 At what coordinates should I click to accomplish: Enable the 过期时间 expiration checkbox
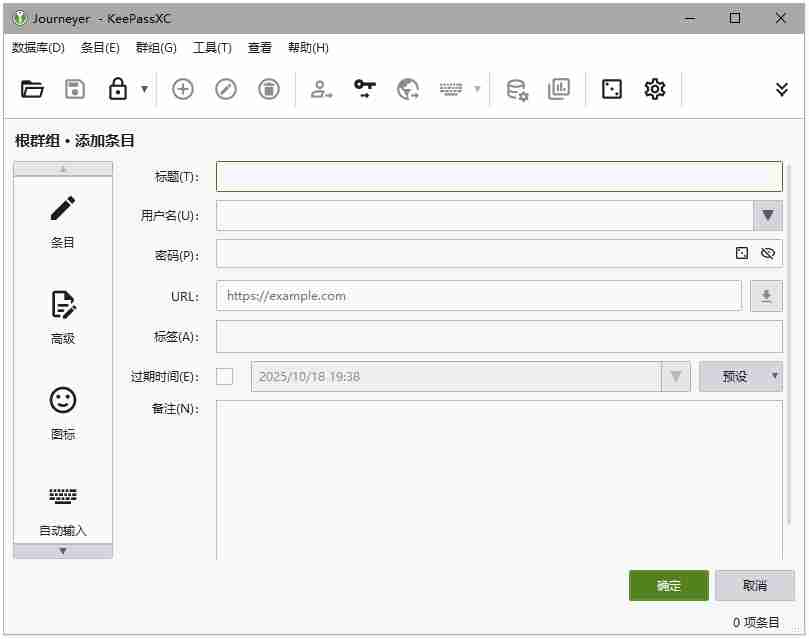[x=224, y=375]
